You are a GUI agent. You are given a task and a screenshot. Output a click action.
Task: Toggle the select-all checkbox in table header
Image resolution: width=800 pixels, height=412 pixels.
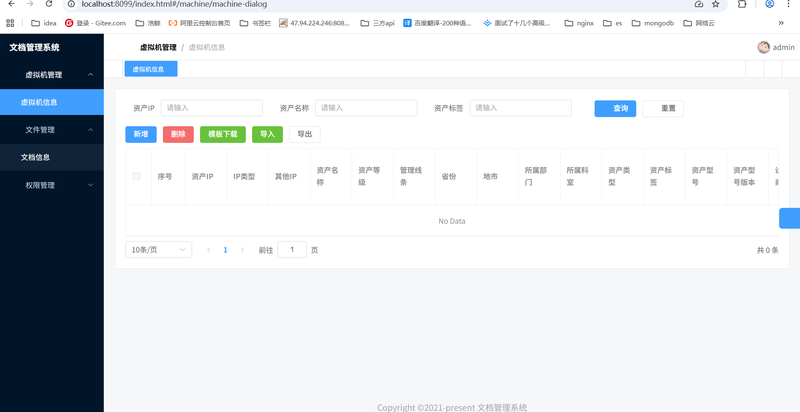tap(136, 176)
